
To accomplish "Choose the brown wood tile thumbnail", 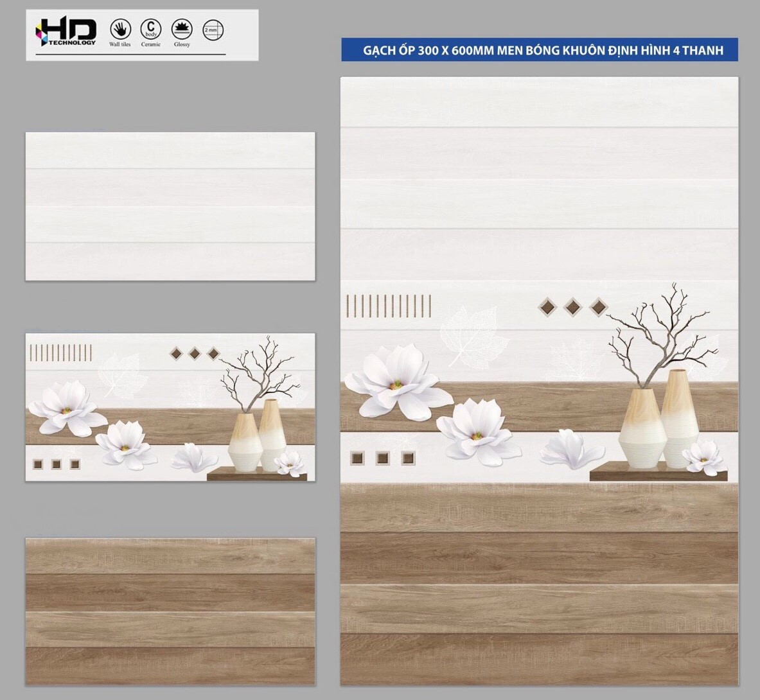I will pyautogui.click(x=170, y=611).
